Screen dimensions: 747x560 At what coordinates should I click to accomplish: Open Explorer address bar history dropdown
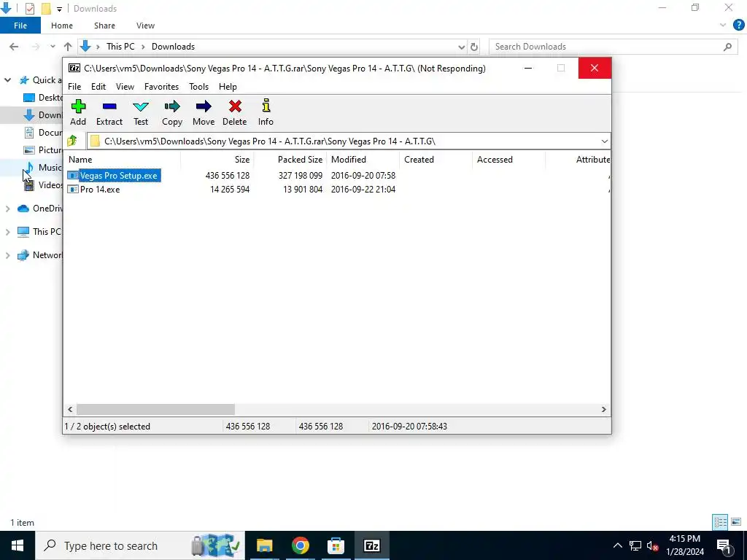click(x=461, y=47)
